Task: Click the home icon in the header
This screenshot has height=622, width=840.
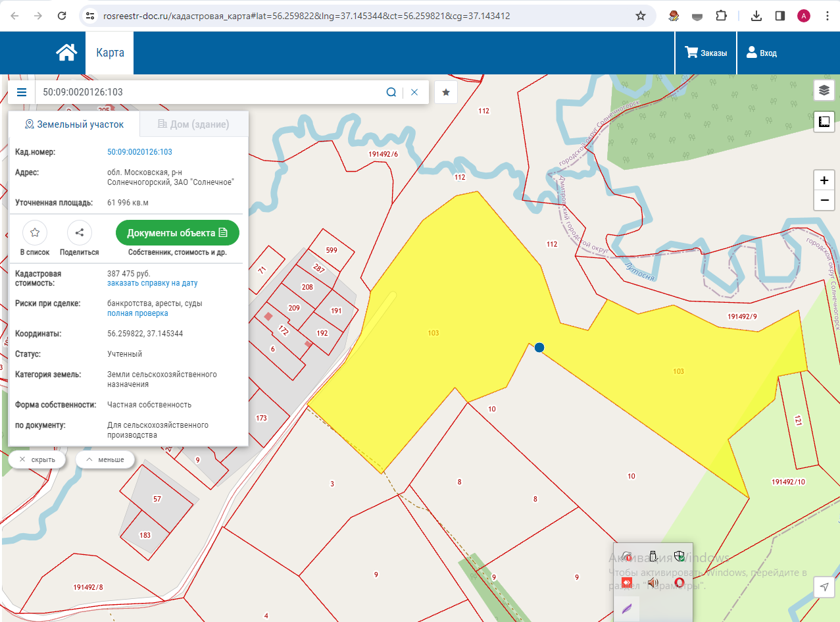Action: [x=66, y=53]
